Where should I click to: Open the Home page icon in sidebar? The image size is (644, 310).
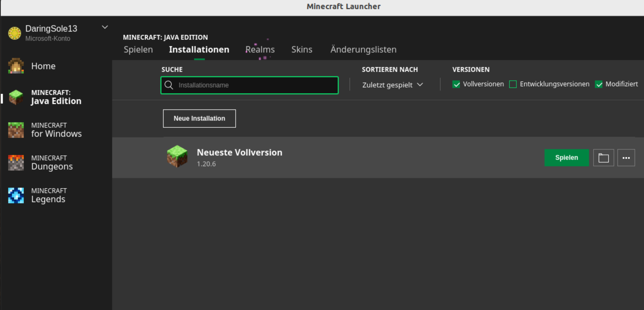pos(16,66)
